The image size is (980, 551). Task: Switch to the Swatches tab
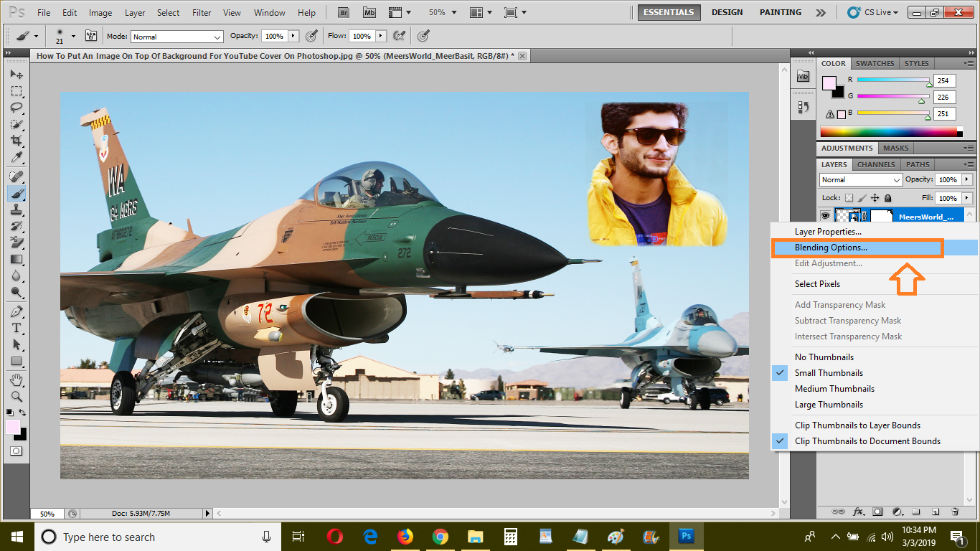pos(875,63)
